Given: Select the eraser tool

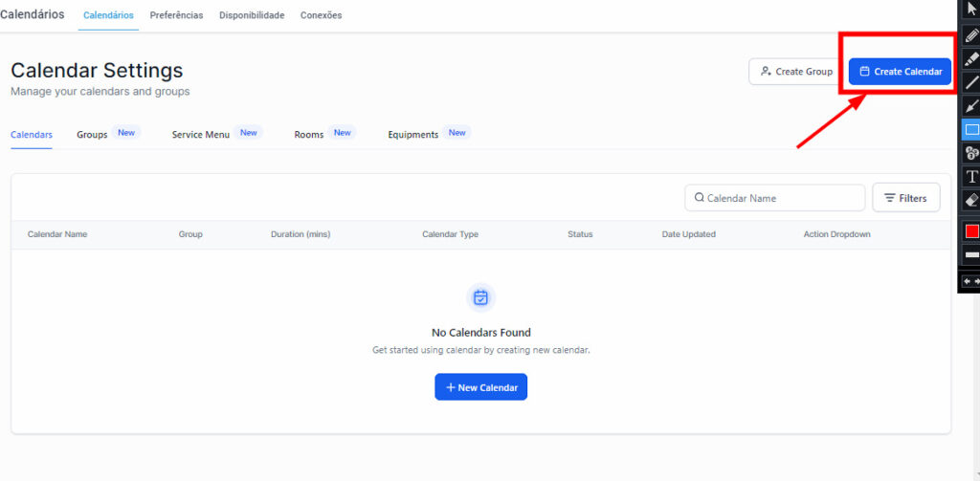Looking at the screenshot, I should pos(971,200).
